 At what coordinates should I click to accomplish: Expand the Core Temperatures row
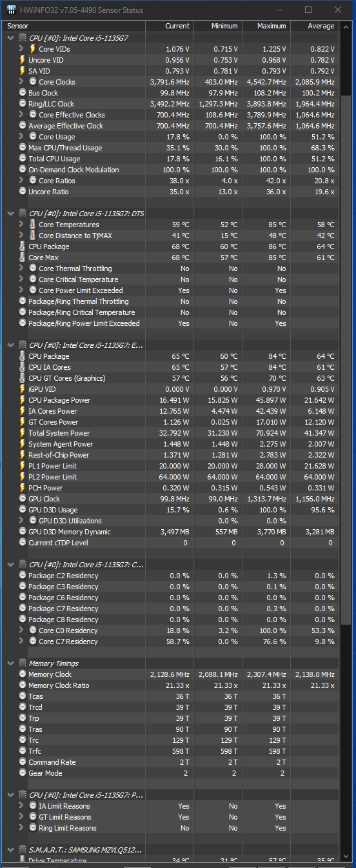(22, 225)
